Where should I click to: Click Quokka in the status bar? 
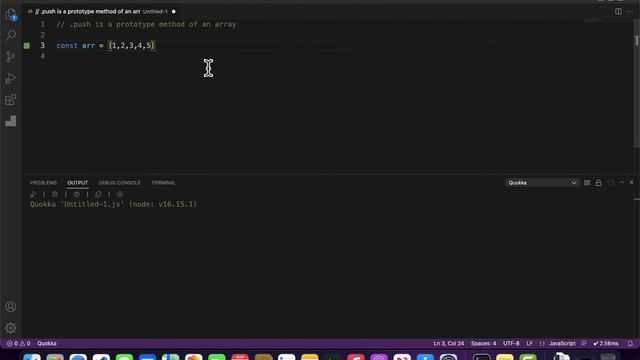pyautogui.click(x=47, y=344)
